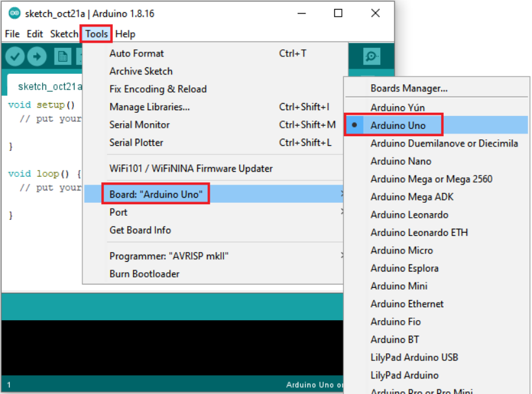Select Arduino Mega ADK board
This screenshot has width=532, height=394.
[437, 197]
